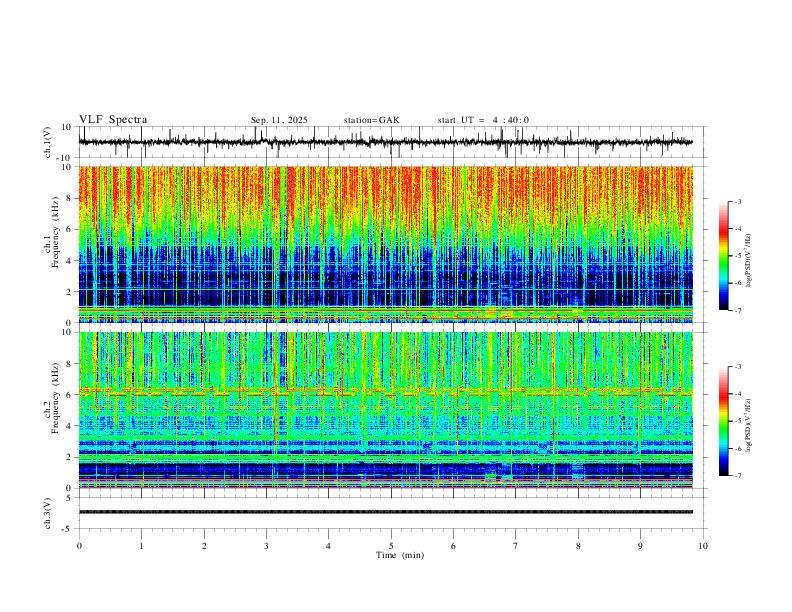The height and width of the screenshot is (612, 792).
Task: Click the time axis tick "8"
Action: tap(578, 546)
